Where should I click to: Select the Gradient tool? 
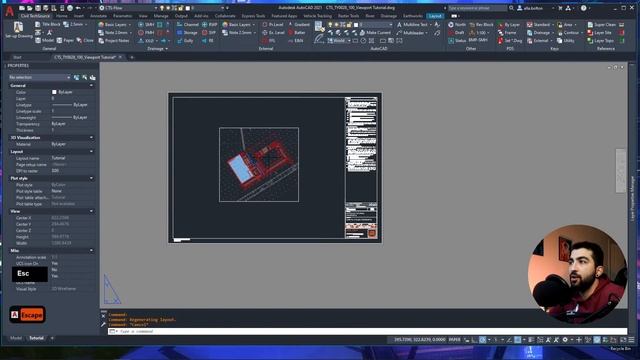[x=299, y=24]
